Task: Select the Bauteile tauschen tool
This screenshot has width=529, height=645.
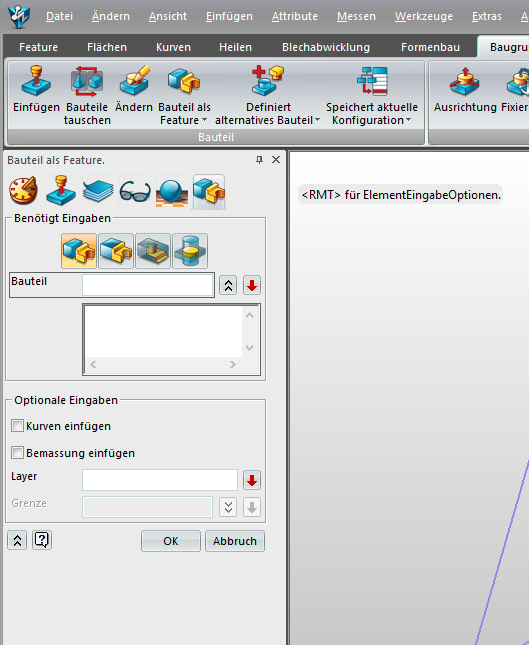Action: click(87, 80)
